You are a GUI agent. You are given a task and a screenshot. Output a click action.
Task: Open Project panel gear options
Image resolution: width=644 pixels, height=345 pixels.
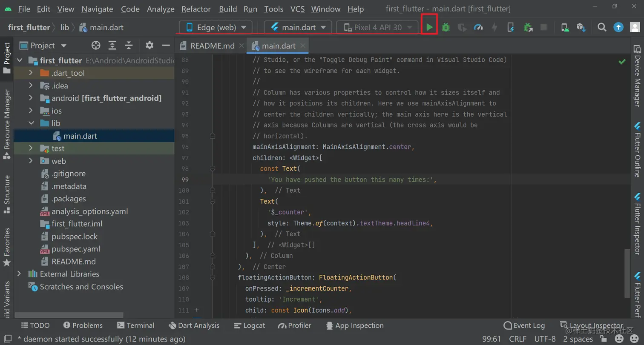149,46
